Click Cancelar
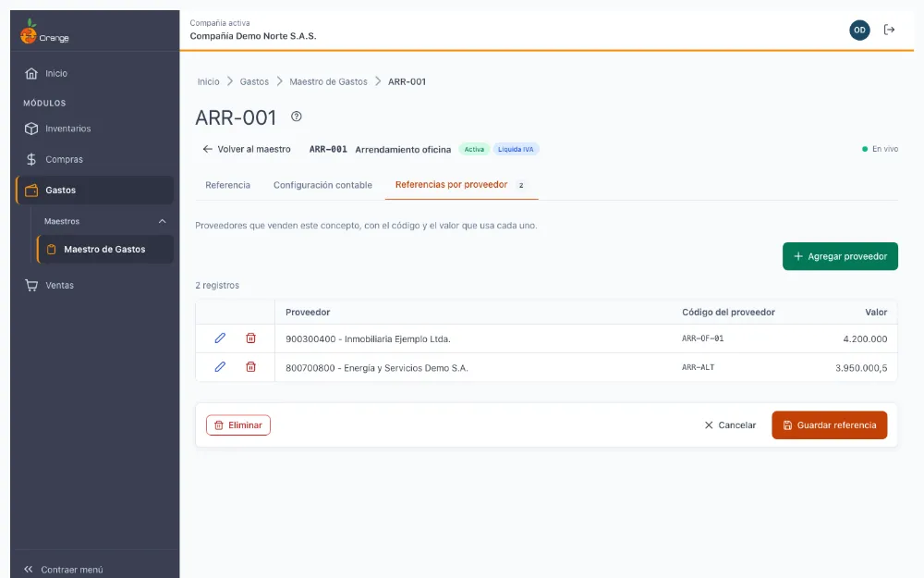924x578 pixels. 730,425
